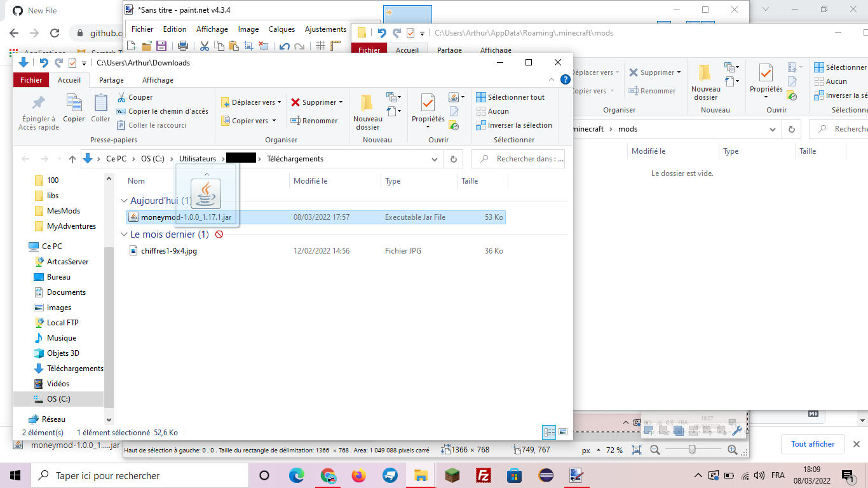Click the Open file icon in paint.net toolbar
Viewport: 868px width, 488px height.
[147, 46]
